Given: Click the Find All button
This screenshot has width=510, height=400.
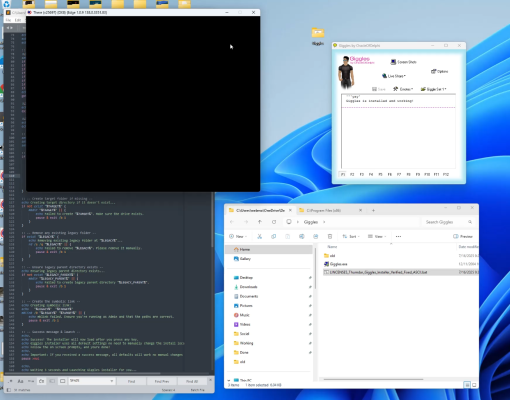Looking at the screenshot, I should (x=192, y=381).
